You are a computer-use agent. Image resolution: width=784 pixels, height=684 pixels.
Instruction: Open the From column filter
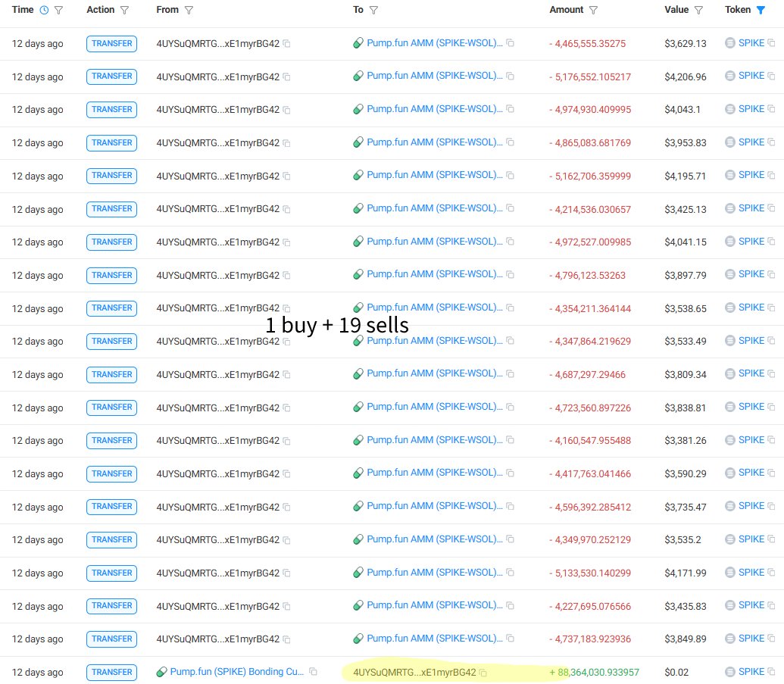(189, 10)
